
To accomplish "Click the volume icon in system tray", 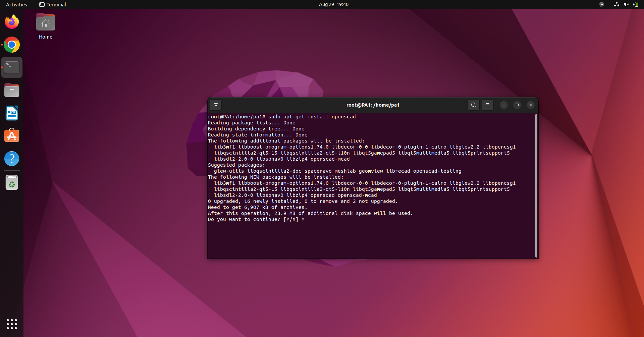I will (x=626, y=5).
